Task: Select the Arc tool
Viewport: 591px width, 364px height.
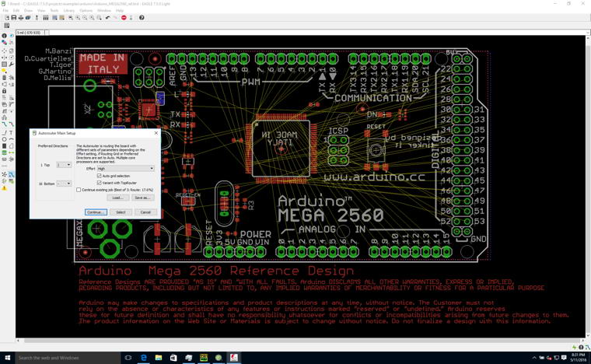Action: pos(12,139)
